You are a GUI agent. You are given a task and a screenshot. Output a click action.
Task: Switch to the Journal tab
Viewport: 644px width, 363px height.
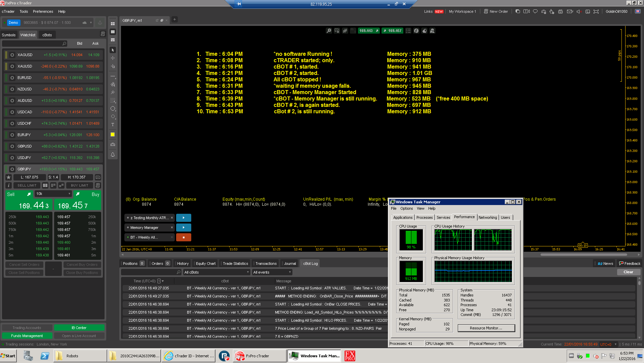(x=290, y=264)
